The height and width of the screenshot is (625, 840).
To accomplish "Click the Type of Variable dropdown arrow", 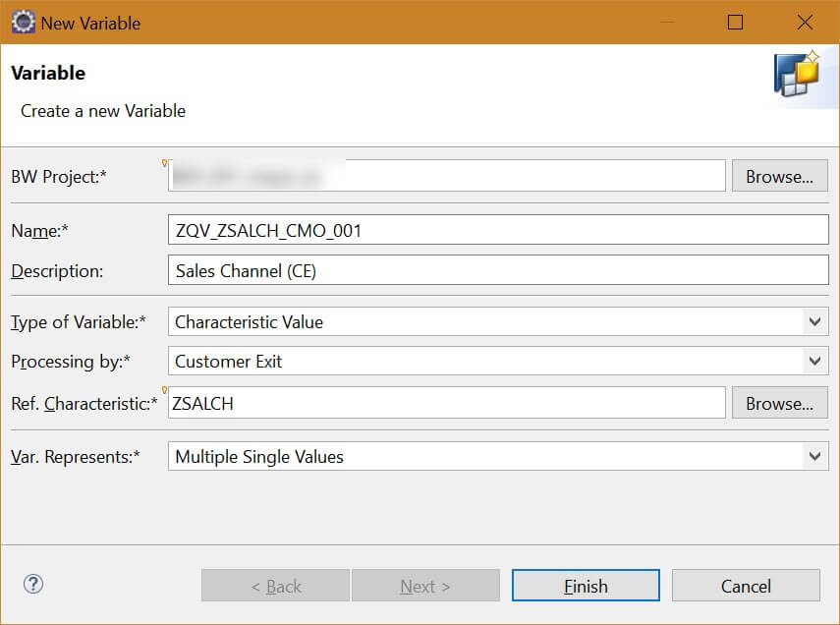I will [x=814, y=320].
